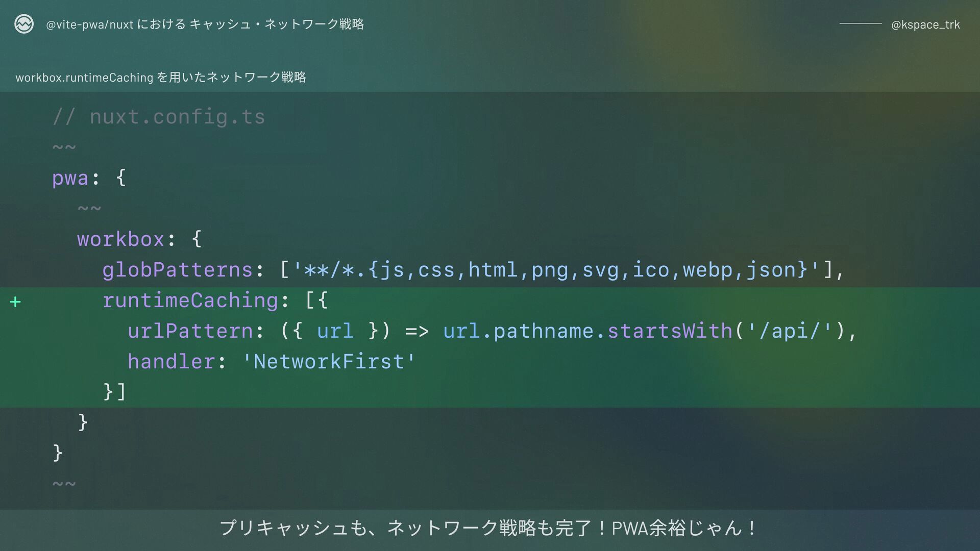Image resolution: width=980 pixels, height=551 pixels.
Task: Click the Japanese caption at bottom
Action: pyautogui.click(x=488, y=528)
